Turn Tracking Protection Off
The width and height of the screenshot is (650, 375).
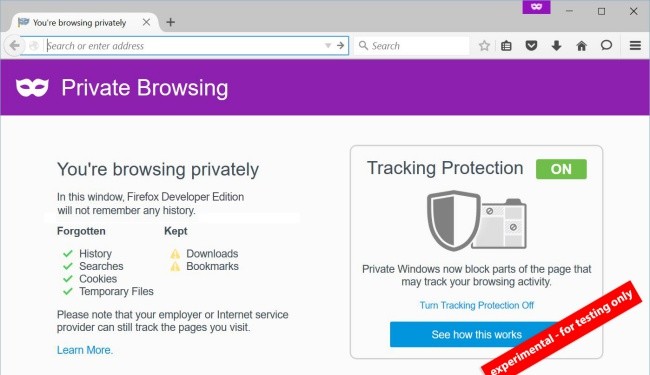click(x=477, y=305)
